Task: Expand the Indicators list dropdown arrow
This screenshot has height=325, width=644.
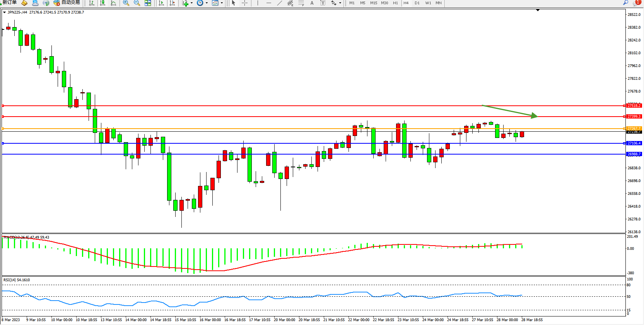Action: pos(191,3)
